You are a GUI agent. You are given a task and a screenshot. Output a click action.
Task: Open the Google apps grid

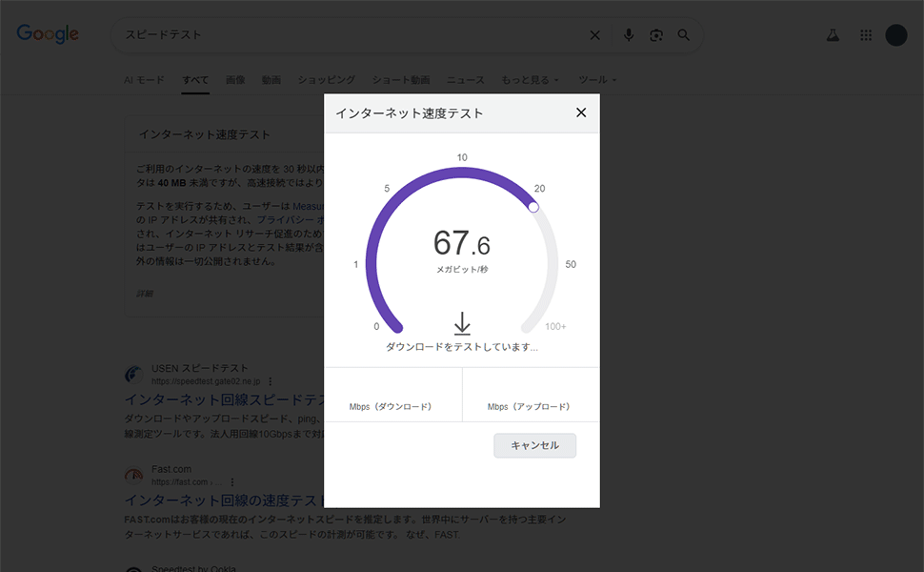(866, 34)
